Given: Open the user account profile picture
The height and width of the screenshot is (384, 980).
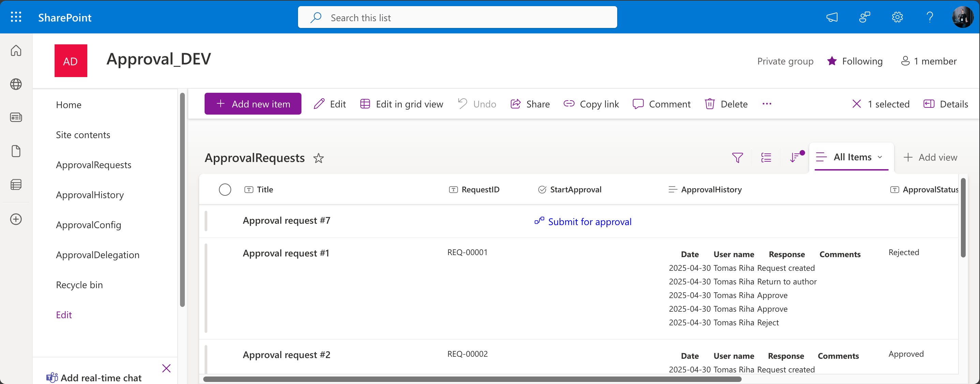Looking at the screenshot, I should [963, 17].
